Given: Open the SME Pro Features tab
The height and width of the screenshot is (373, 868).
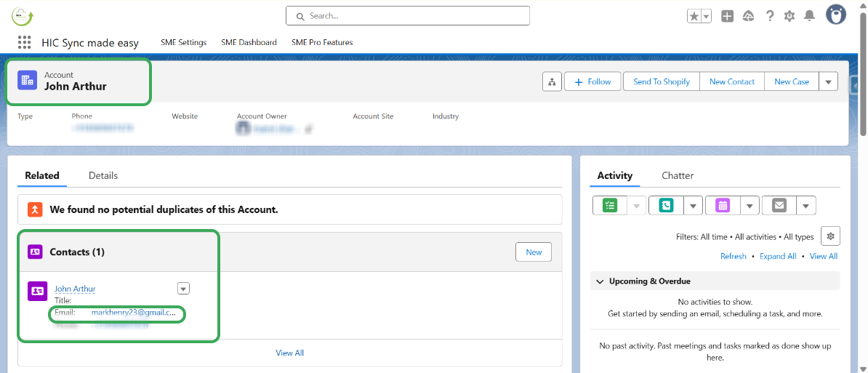Looking at the screenshot, I should tap(321, 42).
